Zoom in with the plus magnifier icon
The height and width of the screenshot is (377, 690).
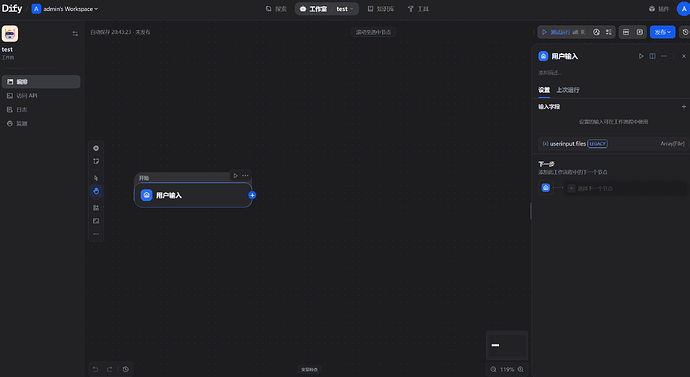(521, 370)
